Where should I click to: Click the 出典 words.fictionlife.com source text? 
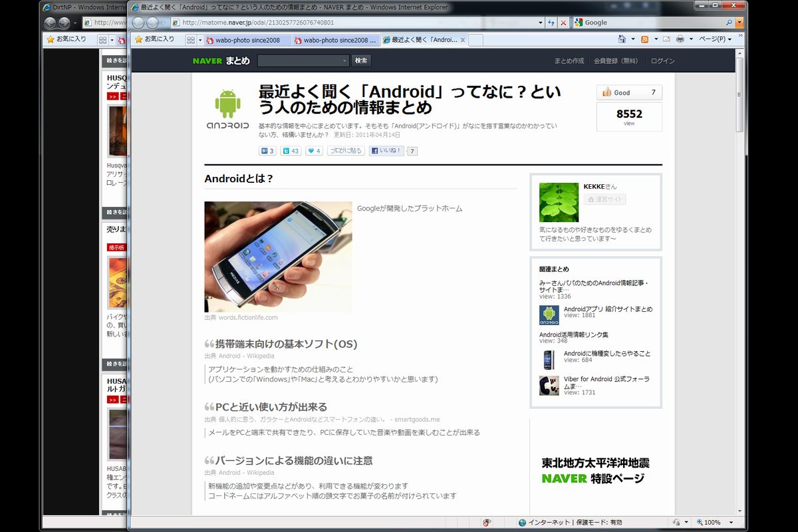[x=241, y=317]
